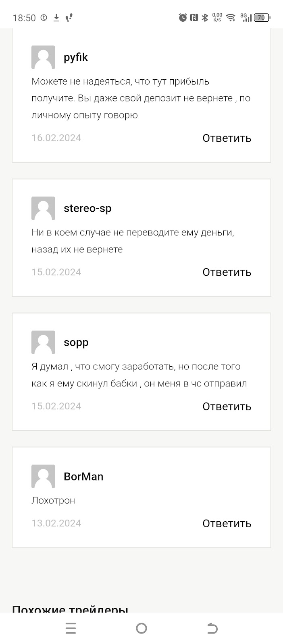Image resolution: width=283 pixels, height=644 pixels.
Task: Reply to sopp's comment via Ответить
Action: tap(227, 406)
